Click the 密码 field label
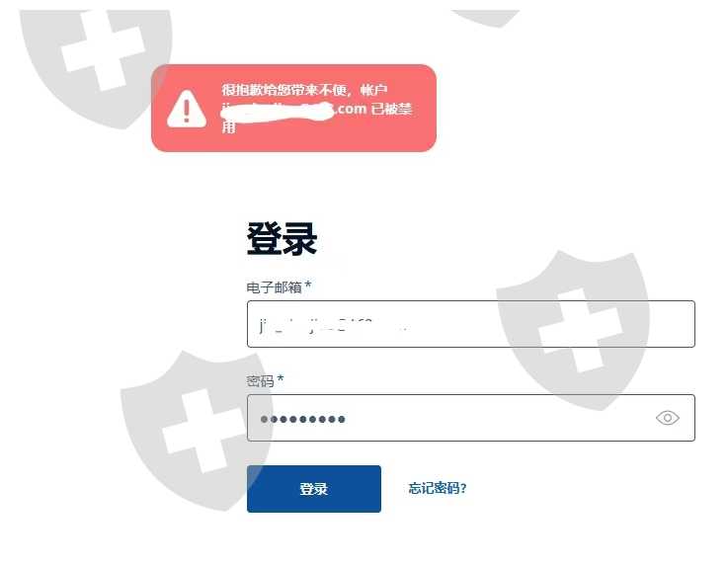 (x=260, y=381)
